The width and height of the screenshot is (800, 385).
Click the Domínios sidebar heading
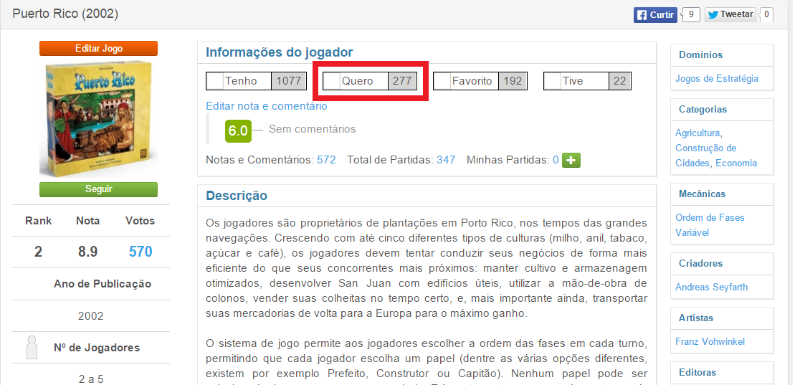[x=701, y=55]
